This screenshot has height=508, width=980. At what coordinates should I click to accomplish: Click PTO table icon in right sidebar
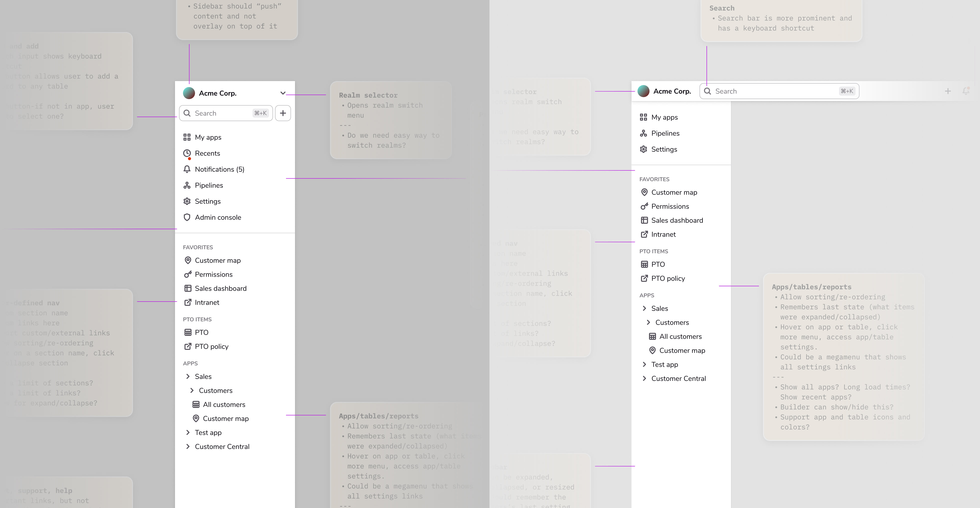(x=644, y=264)
